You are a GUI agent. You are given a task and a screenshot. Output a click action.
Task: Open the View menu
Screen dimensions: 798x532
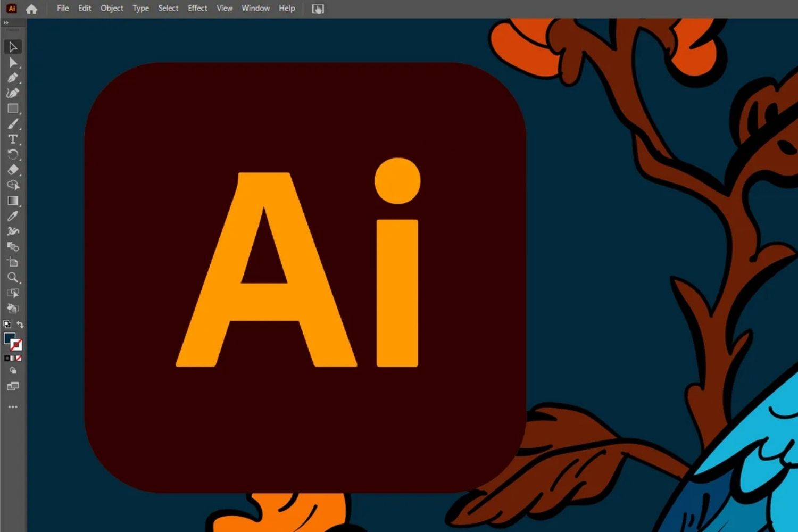pos(225,8)
